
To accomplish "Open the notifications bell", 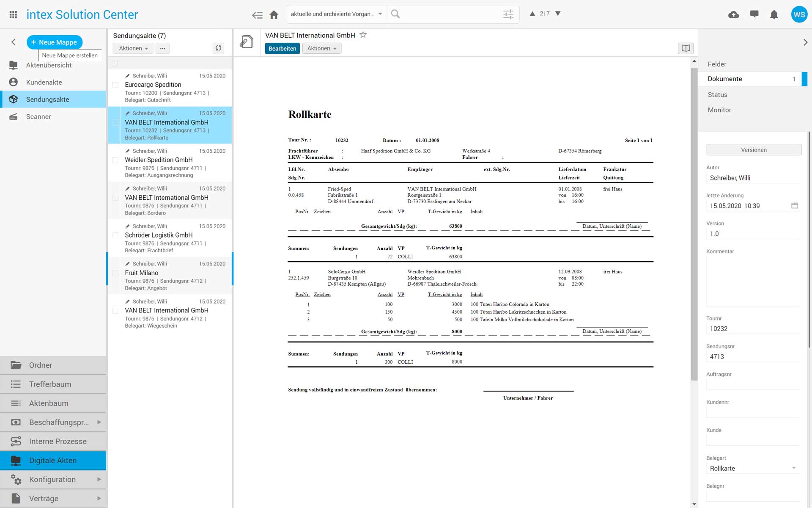I will [774, 15].
